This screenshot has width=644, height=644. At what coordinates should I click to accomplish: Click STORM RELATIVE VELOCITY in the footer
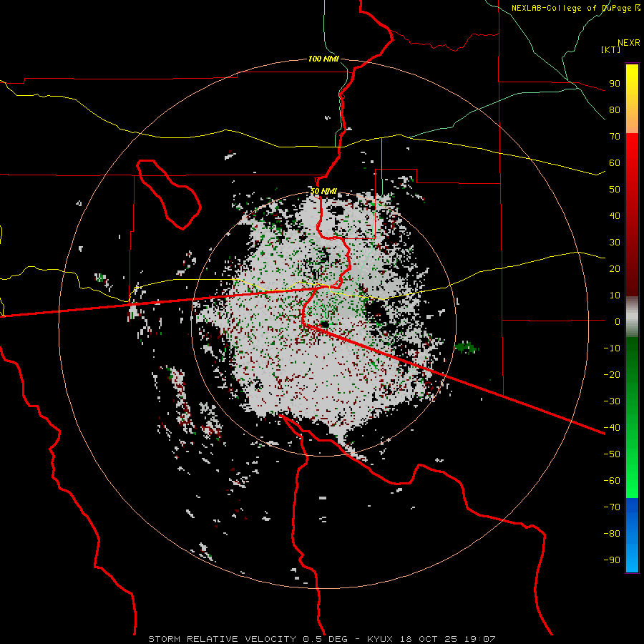222,639
